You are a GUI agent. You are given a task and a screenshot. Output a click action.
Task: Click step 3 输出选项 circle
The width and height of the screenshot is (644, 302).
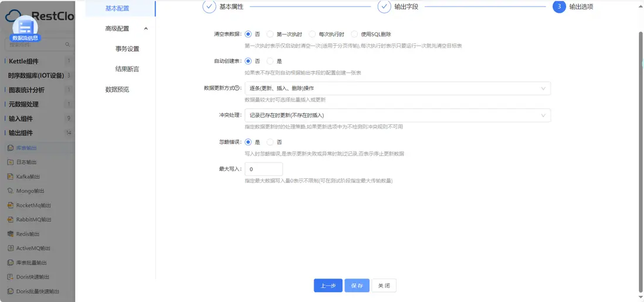tap(559, 6)
